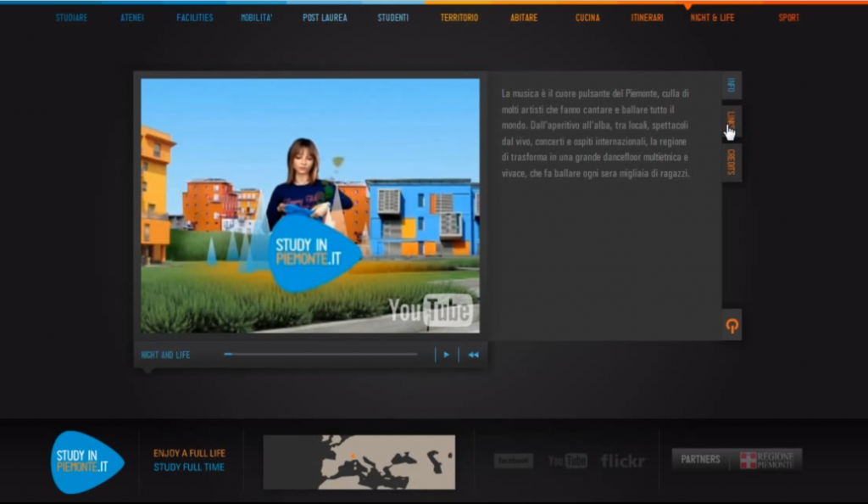Open the STUDIARE menu item

pos(71,18)
